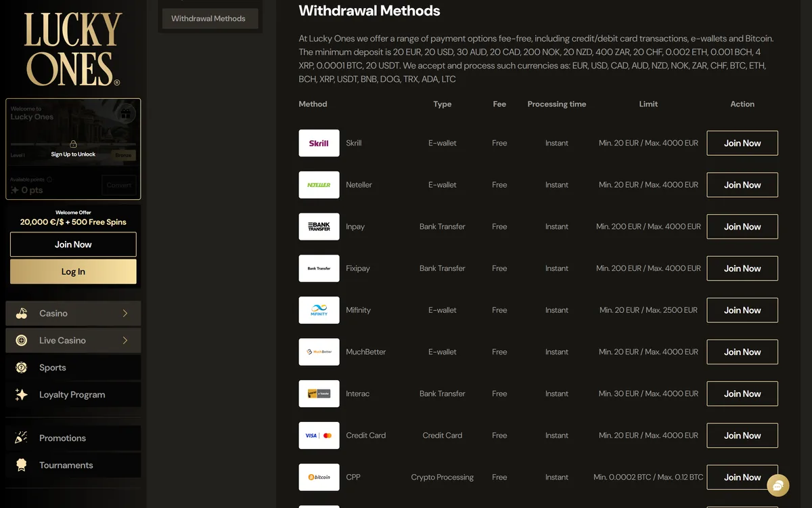
Task: Click the Promotions party popper icon
Action: pyautogui.click(x=22, y=438)
